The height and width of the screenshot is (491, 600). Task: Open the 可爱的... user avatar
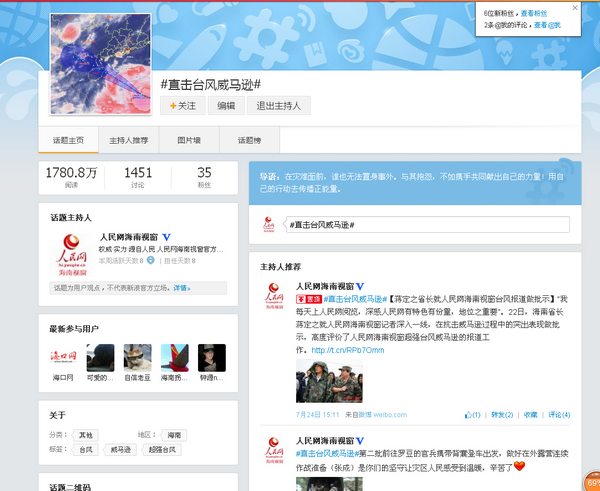[100, 357]
